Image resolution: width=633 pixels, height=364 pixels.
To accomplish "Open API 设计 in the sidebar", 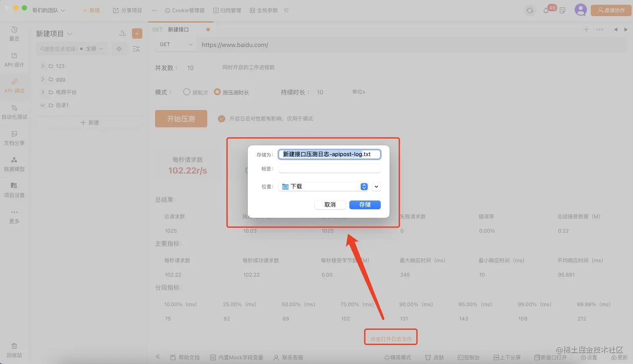I will (x=14, y=60).
